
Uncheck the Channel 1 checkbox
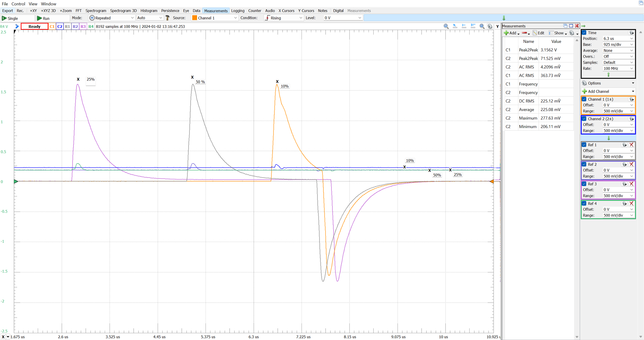click(x=584, y=99)
